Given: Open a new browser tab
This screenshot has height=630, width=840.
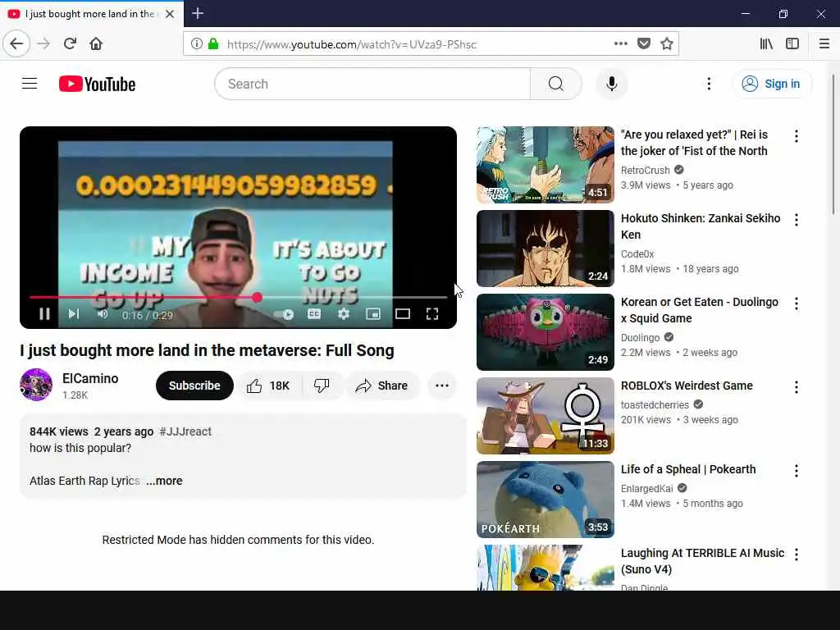Looking at the screenshot, I should click(x=198, y=13).
